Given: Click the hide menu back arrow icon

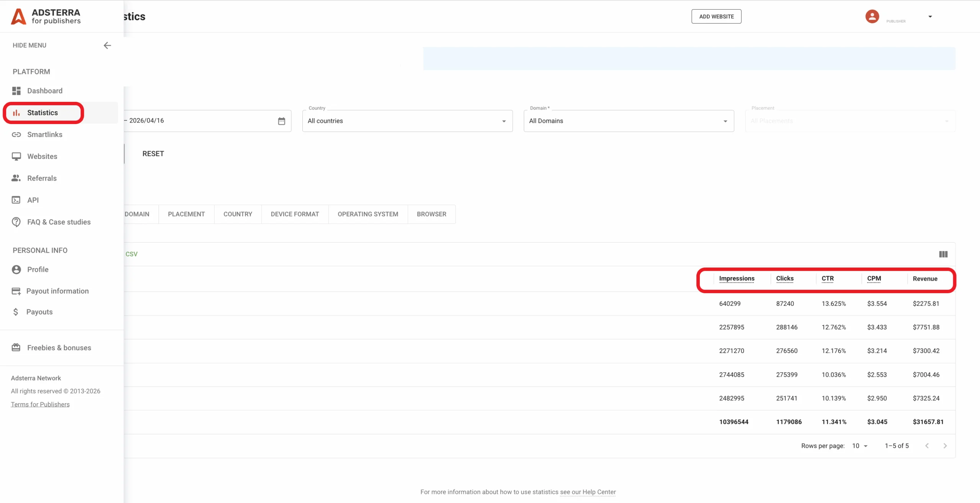Looking at the screenshot, I should point(107,46).
